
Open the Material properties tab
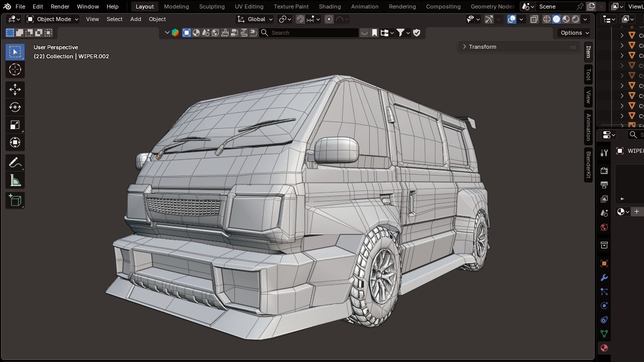604,348
